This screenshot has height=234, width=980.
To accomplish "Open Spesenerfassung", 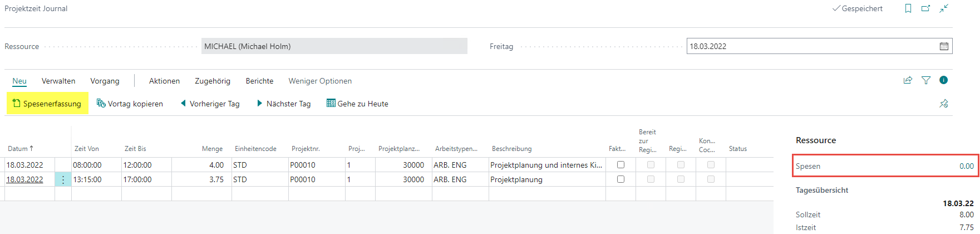I will tap(47, 104).
